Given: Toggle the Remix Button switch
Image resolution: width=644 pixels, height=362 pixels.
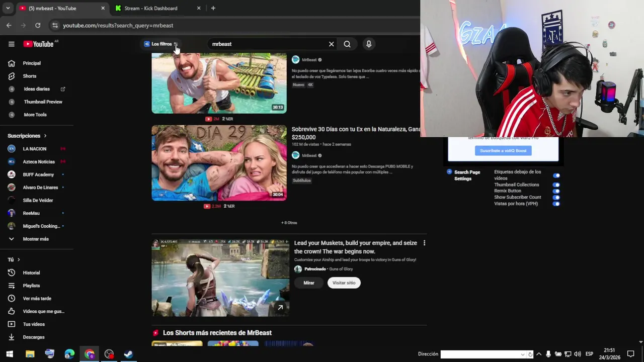Looking at the screenshot, I should tap(556, 191).
